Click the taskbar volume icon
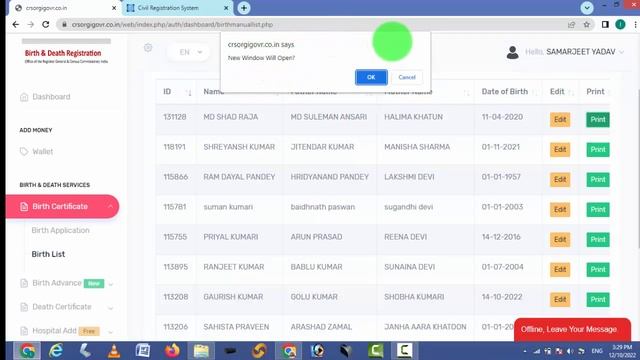Viewport: 640px width, 360px height. click(570, 351)
